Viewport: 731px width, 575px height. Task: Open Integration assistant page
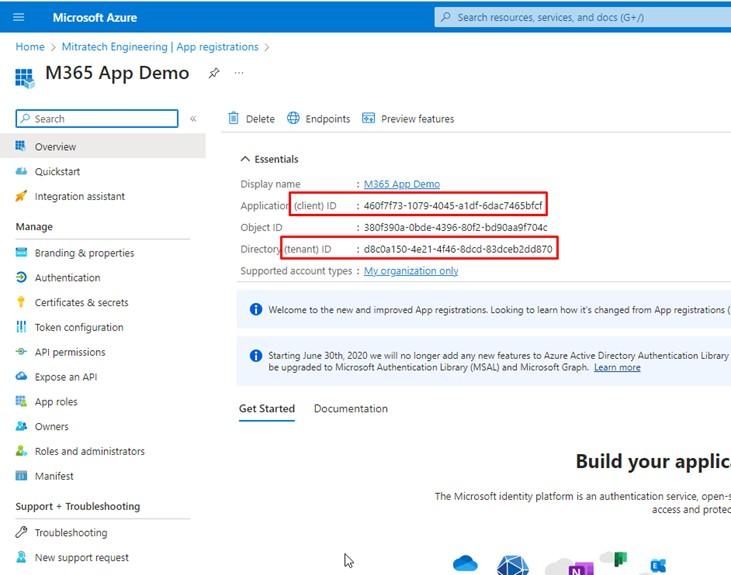coord(80,196)
